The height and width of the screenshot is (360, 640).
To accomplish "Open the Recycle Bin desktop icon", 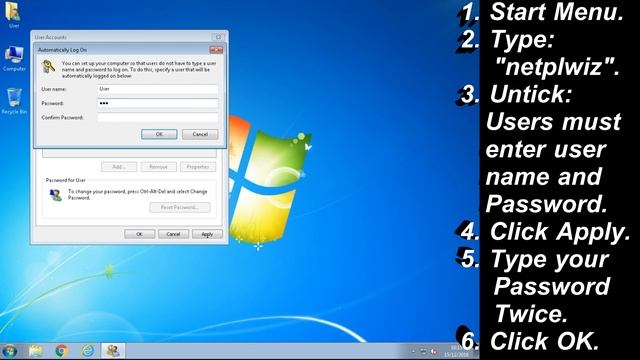I will (x=14, y=101).
